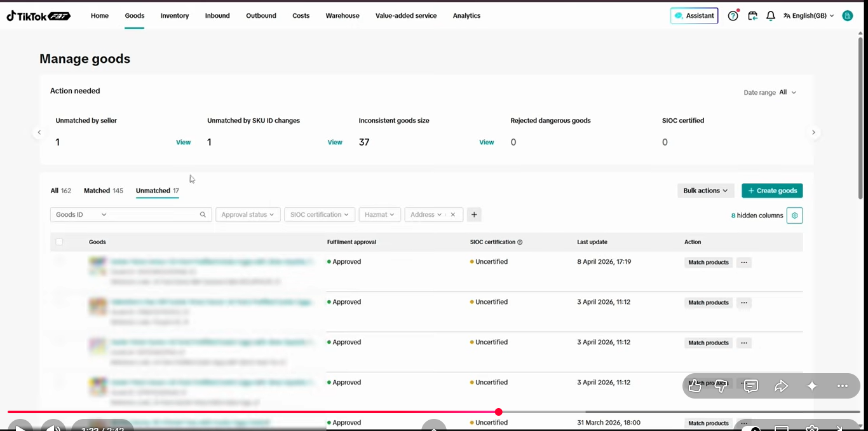Switch to the Matched 145 tab

(x=104, y=191)
